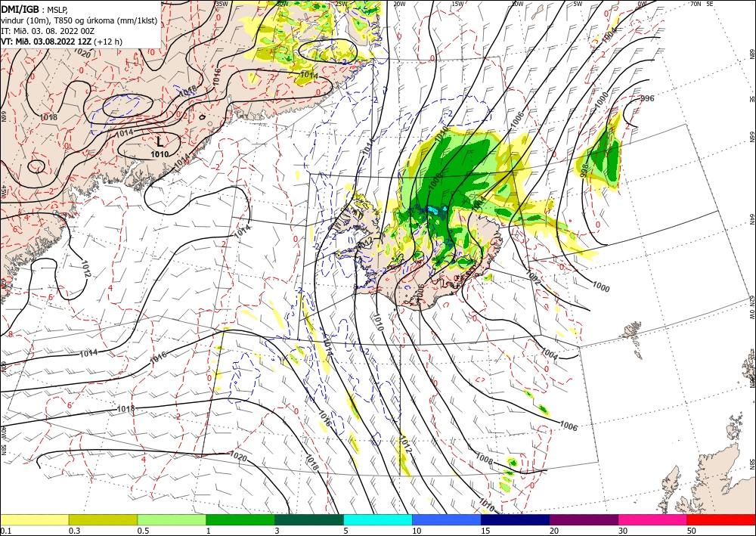Screen dimensions: 756x536
Task: Click the 25W longitude label
Action: (x=341, y=4)
